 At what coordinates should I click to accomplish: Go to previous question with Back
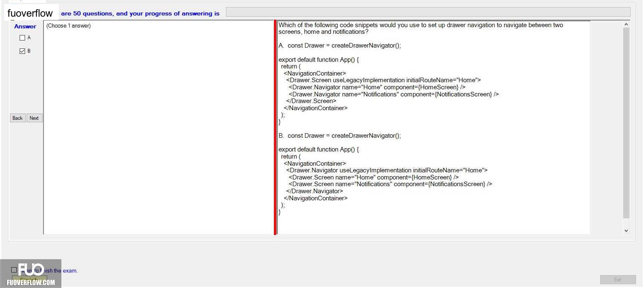point(18,118)
